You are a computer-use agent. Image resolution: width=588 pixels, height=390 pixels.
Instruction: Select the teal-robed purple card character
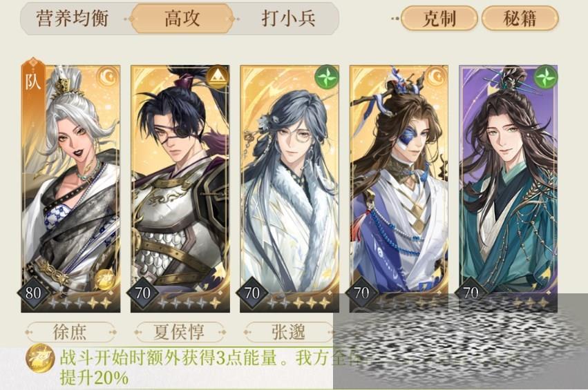point(508,188)
